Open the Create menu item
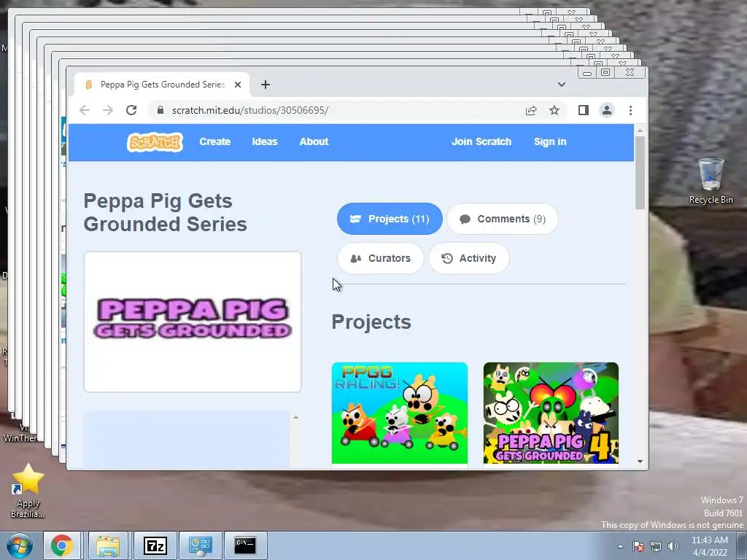The image size is (747, 560). [215, 142]
